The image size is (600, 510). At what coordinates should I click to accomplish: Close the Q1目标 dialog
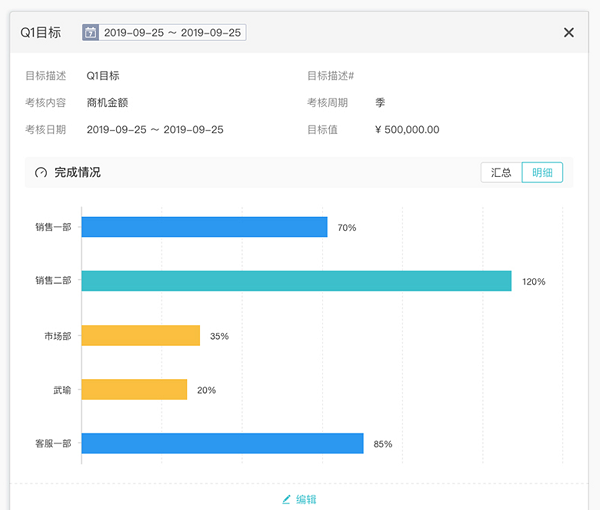click(569, 33)
